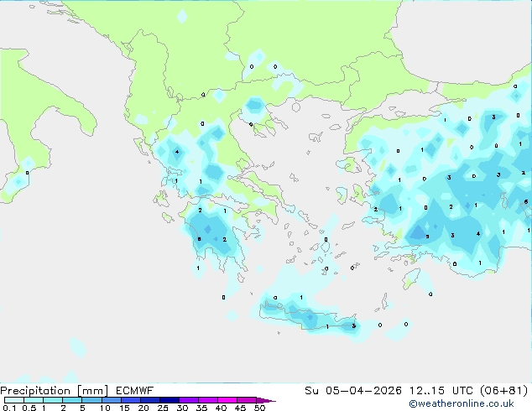
Task: Click the 25–30 mm dark blue swatch
Action: point(170,400)
